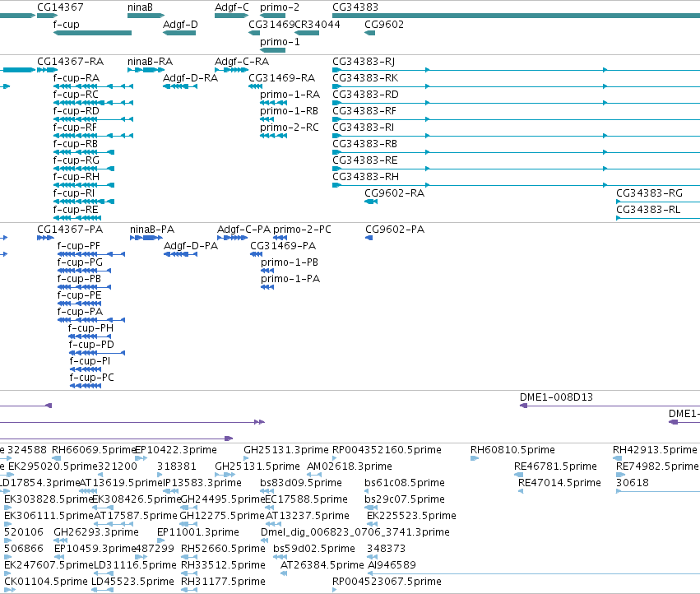Click transcript f-cup-RH

pyautogui.click(x=76, y=176)
